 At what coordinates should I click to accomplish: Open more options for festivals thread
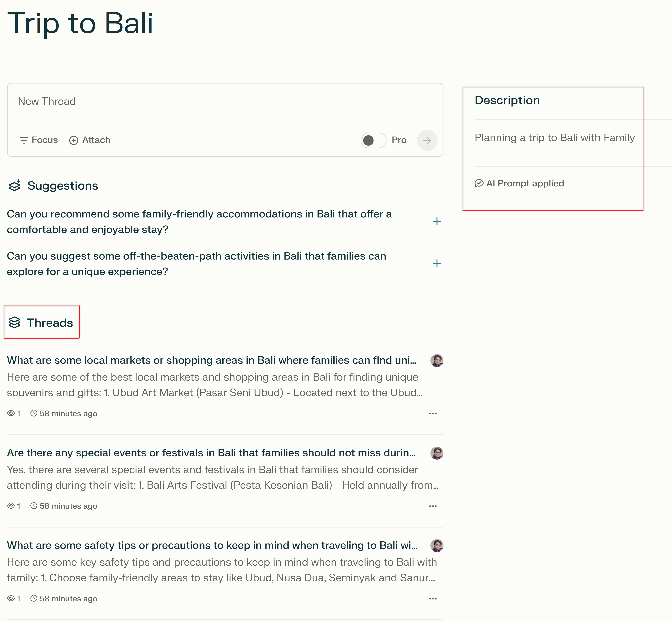click(433, 506)
